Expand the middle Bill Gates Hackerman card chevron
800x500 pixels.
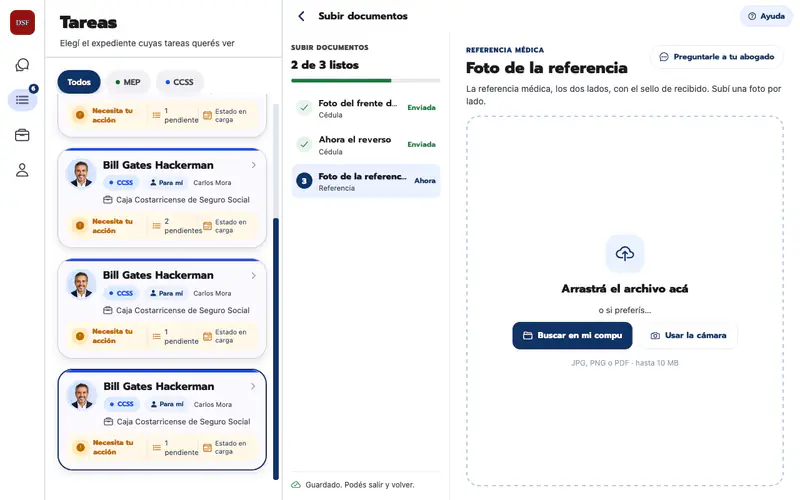[x=254, y=276]
